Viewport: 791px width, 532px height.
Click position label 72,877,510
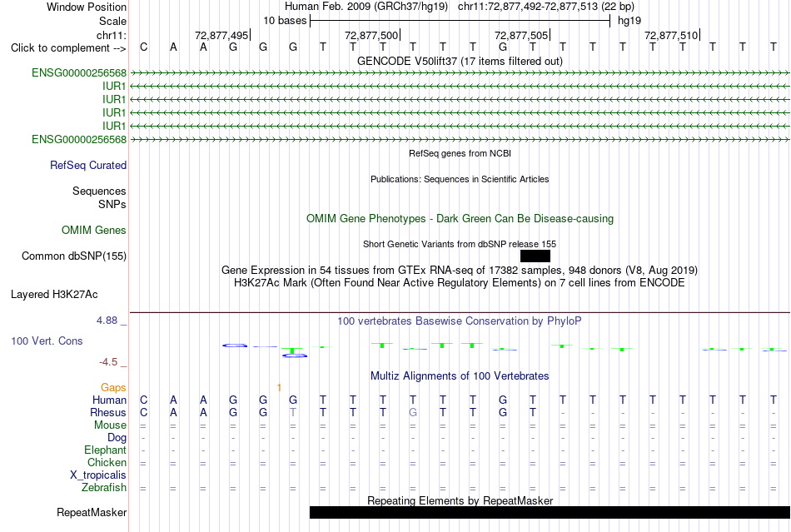[x=671, y=35]
